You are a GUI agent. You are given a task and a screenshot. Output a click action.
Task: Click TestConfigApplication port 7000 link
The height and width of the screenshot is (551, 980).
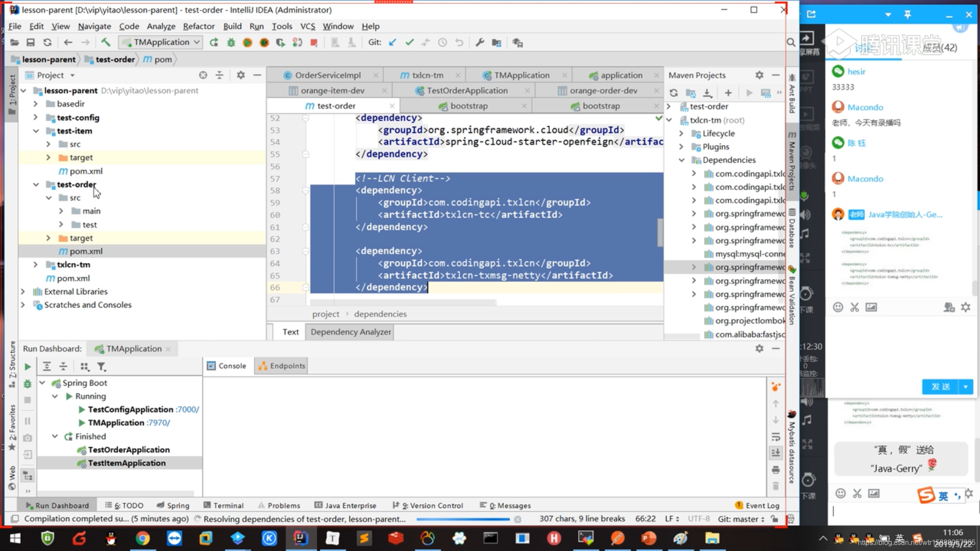[187, 409]
